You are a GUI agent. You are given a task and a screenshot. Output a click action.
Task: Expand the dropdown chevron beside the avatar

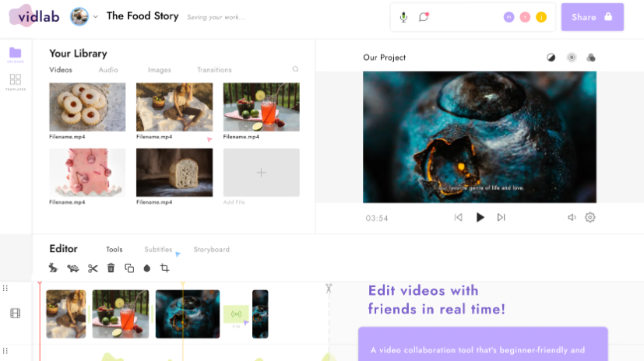(95, 17)
